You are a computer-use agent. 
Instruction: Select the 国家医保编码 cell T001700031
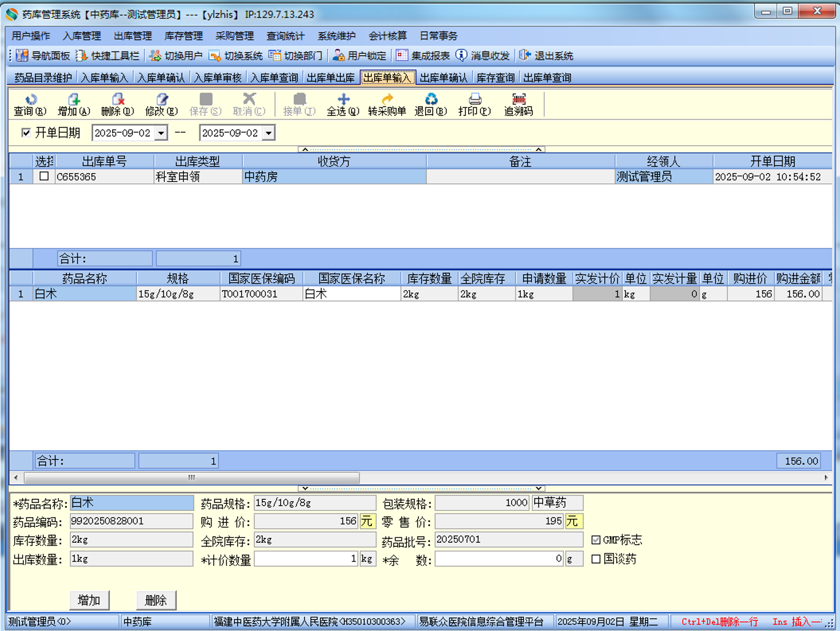[x=262, y=294]
